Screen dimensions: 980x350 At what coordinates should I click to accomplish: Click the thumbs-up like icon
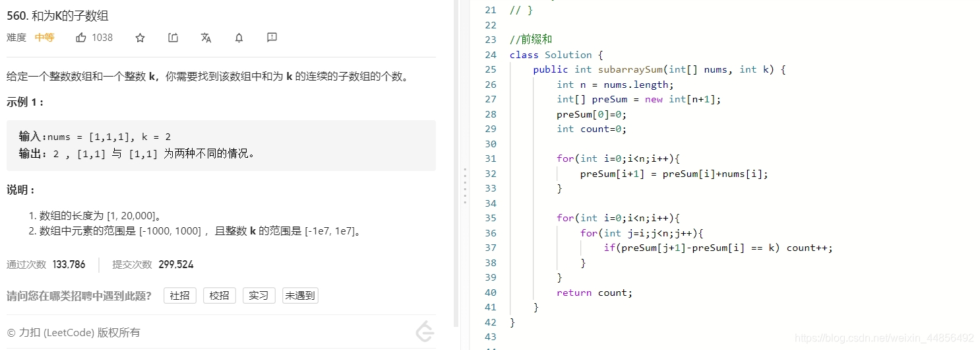pos(81,38)
